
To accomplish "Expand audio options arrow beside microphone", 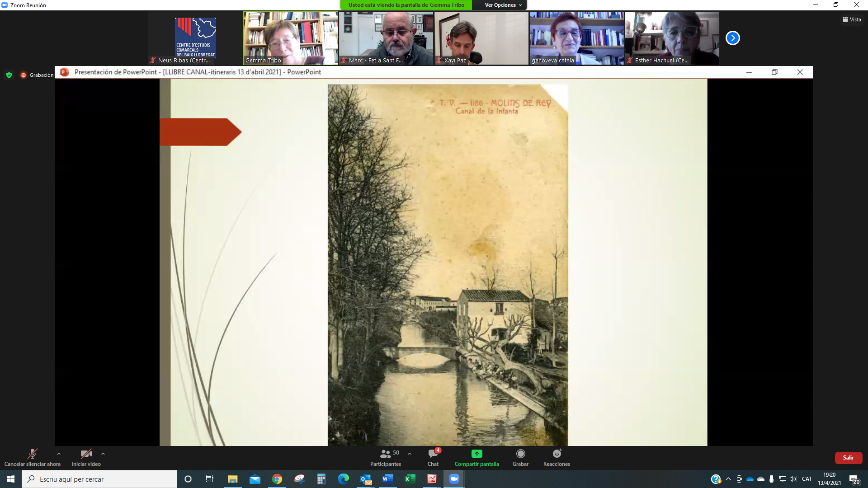I will 58,454.
